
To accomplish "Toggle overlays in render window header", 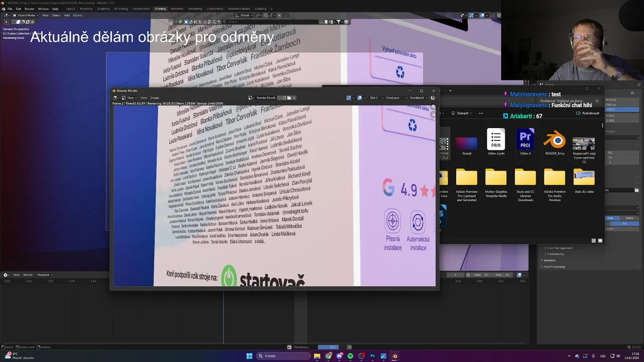I will coord(360,98).
